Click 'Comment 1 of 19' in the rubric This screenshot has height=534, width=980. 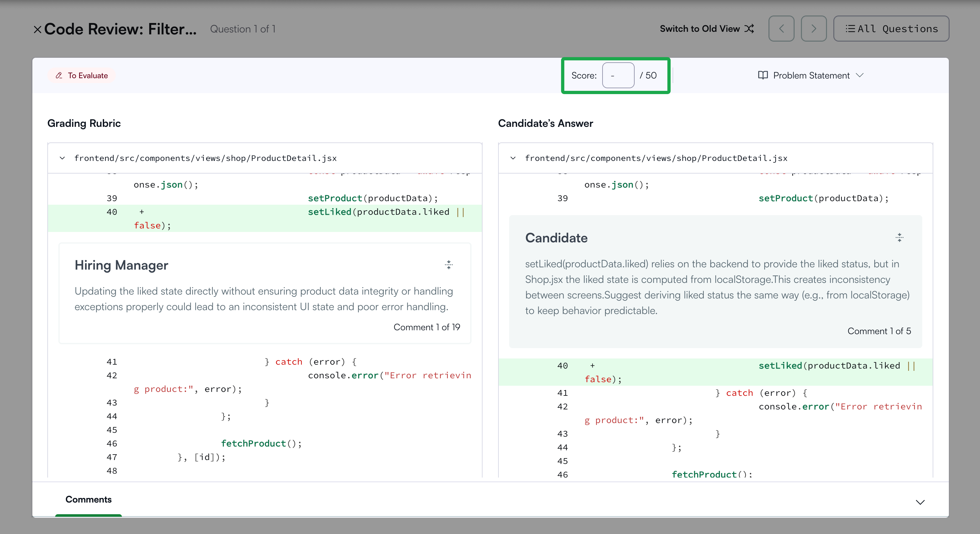tap(426, 327)
